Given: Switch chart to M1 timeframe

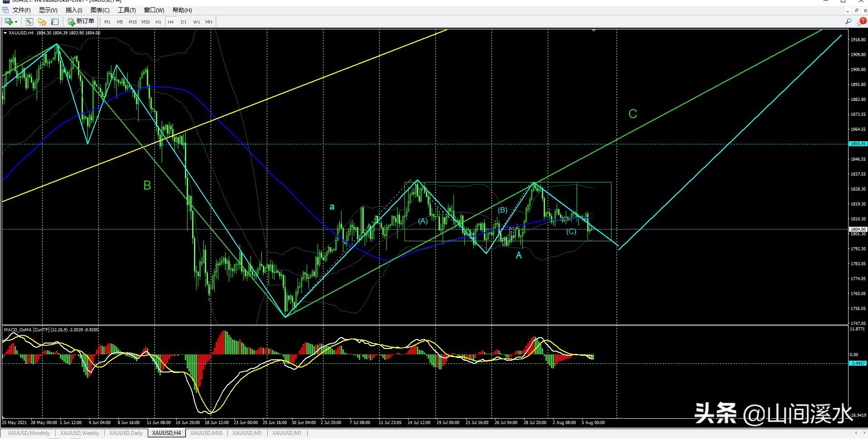Looking at the screenshot, I should point(107,22).
